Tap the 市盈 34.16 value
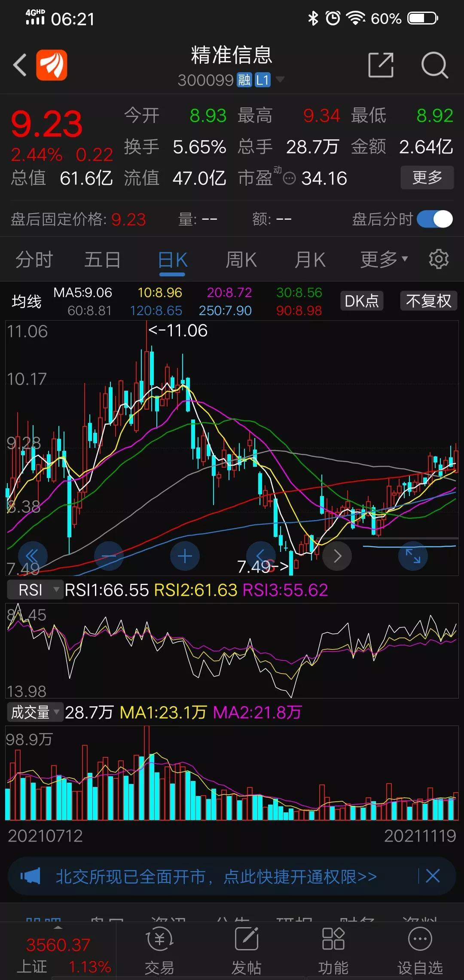The width and height of the screenshot is (464, 980). click(x=324, y=178)
